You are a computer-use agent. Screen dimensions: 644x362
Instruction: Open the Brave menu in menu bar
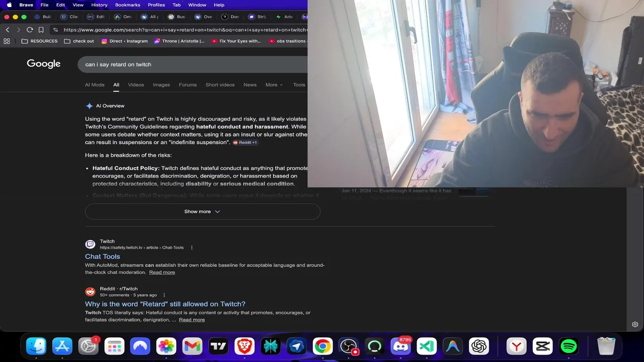click(x=26, y=5)
